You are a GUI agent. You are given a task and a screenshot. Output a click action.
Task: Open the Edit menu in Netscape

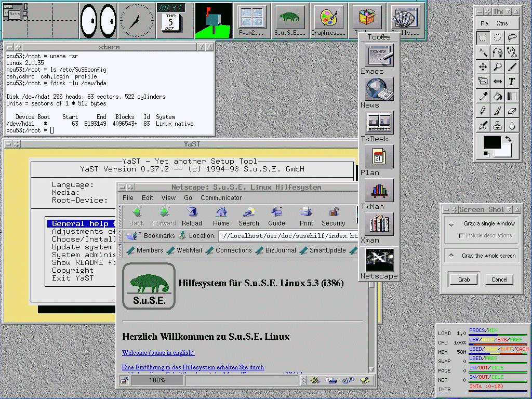click(147, 198)
